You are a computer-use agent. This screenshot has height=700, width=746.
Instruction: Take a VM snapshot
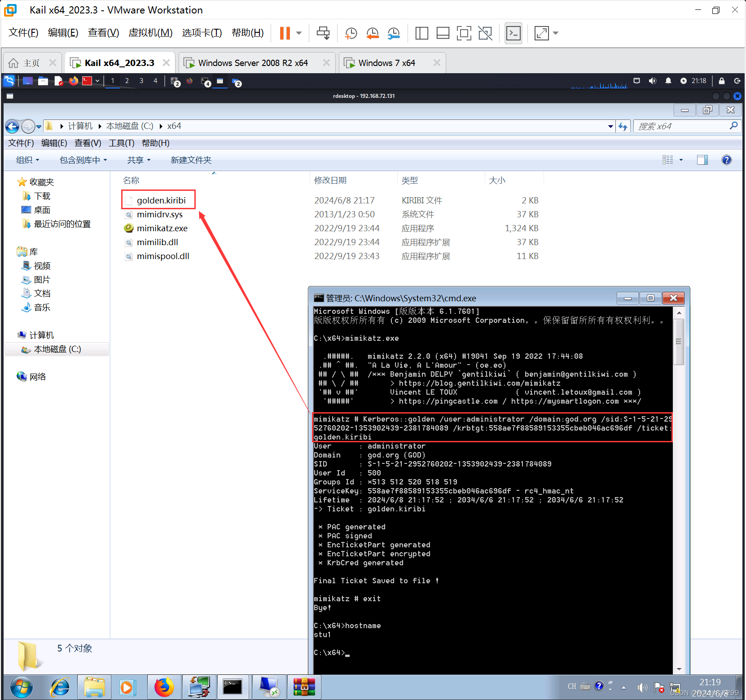(x=351, y=33)
